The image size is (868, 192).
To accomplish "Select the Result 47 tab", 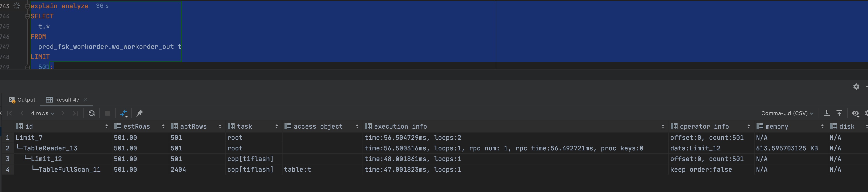I will coord(64,100).
